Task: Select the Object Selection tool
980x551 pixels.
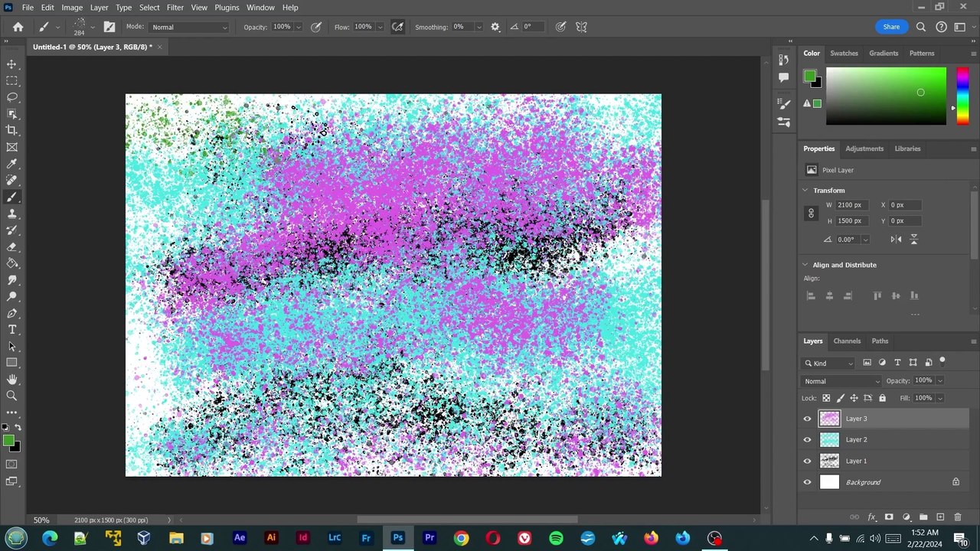Action: 11,114
